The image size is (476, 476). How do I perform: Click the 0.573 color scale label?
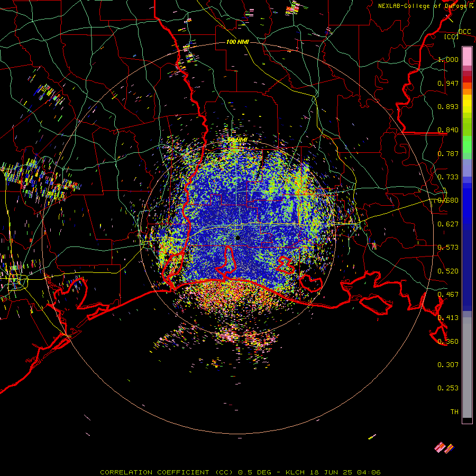pyautogui.click(x=448, y=248)
